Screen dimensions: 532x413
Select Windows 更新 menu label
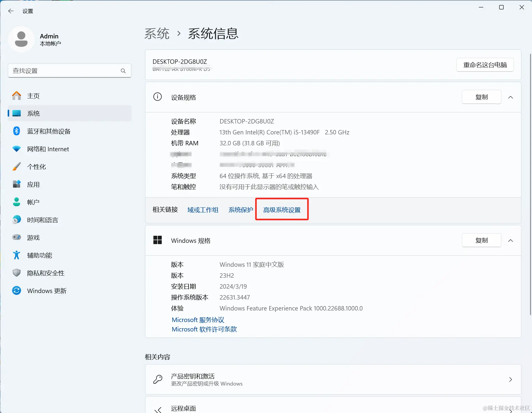(x=47, y=291)
